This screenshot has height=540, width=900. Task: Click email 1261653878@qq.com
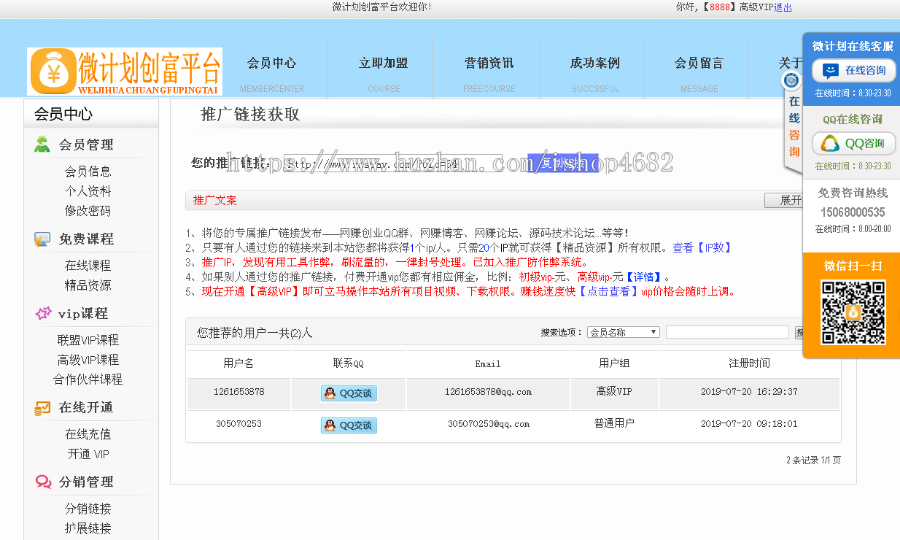(488, 392)
